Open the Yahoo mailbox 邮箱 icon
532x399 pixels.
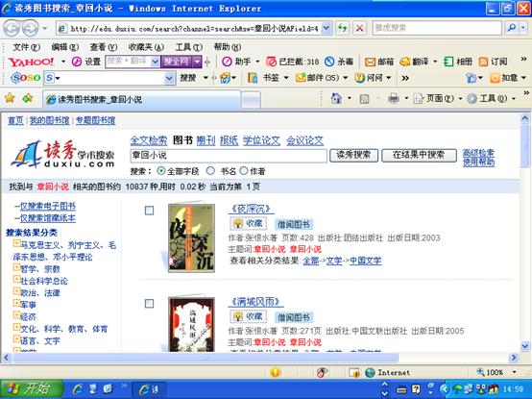(370, 62)
